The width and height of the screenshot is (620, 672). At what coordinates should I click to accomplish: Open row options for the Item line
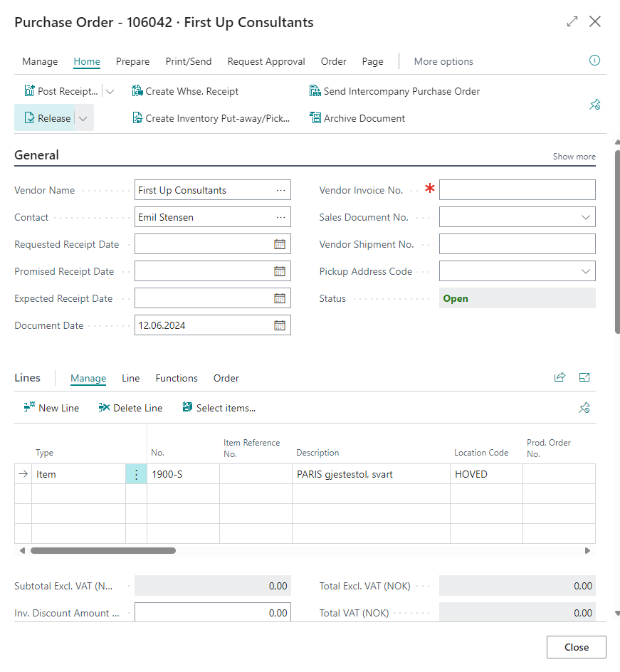click(136, 474)
